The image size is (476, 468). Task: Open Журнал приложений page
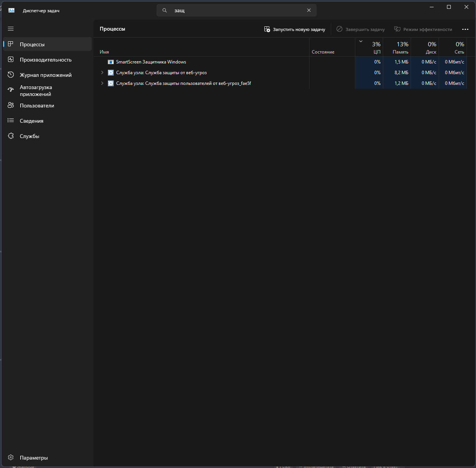(47, 75)
